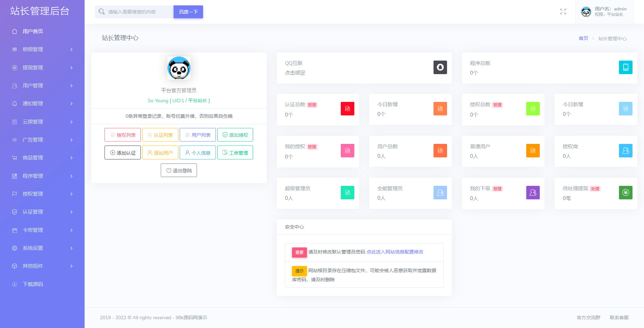Click the cyan mobile icon for 程序总数

pos(625,67)
